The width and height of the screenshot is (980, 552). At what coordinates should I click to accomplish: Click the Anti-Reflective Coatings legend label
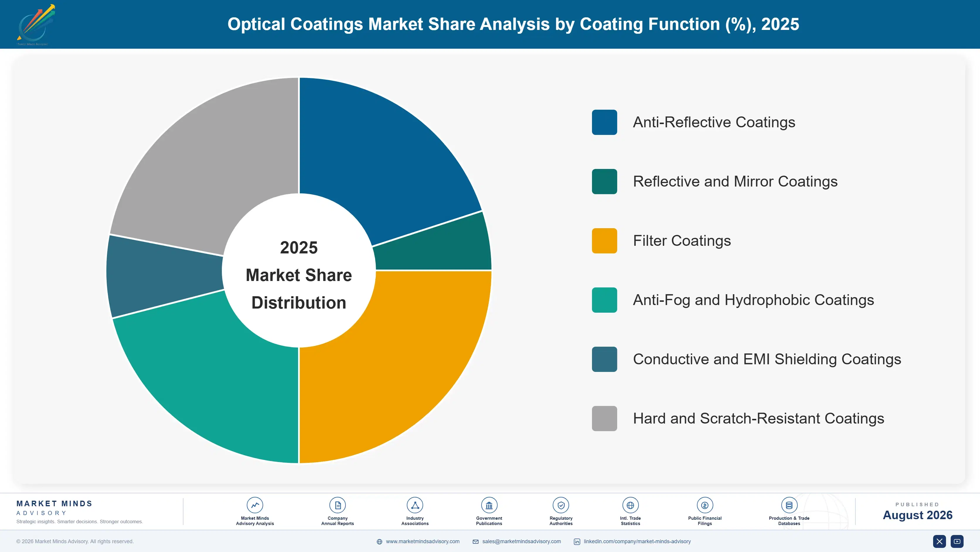click(714, 122)
